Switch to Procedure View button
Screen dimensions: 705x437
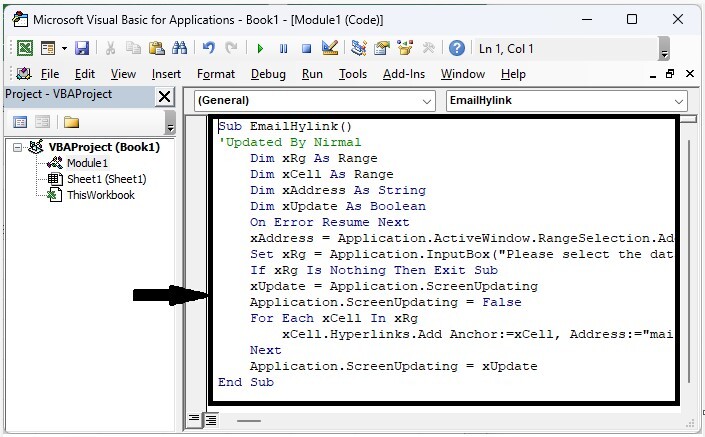click(x=194, y=419)
